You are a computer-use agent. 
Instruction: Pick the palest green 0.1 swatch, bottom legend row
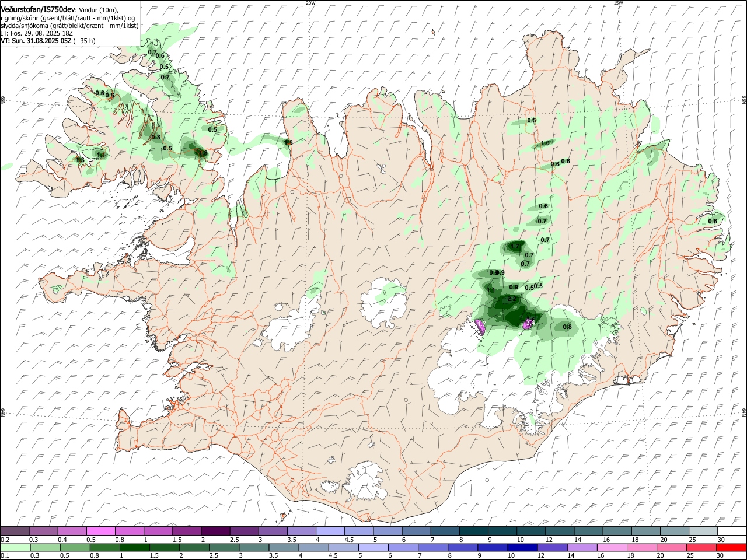[15, 547]
